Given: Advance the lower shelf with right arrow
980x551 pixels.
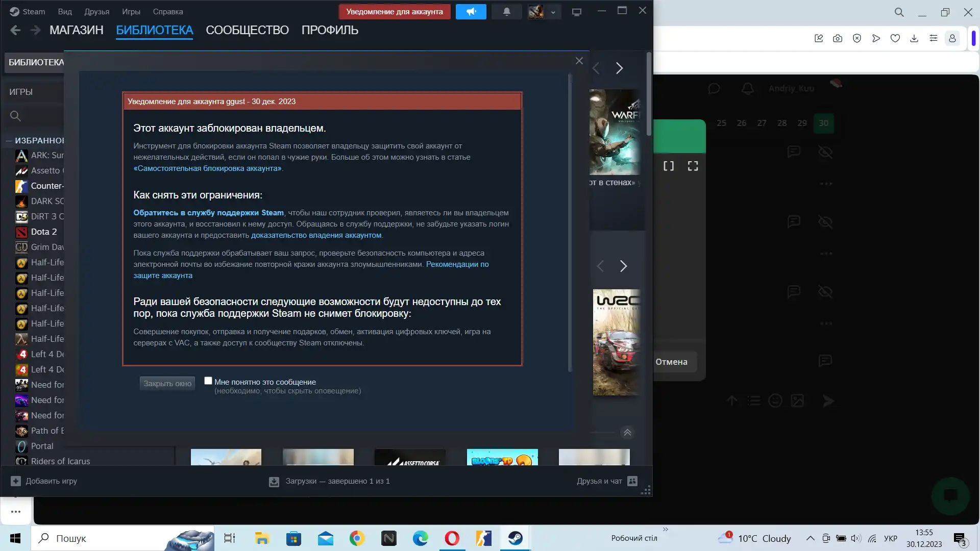Looking at the screenshot, I should click(623, 266).
